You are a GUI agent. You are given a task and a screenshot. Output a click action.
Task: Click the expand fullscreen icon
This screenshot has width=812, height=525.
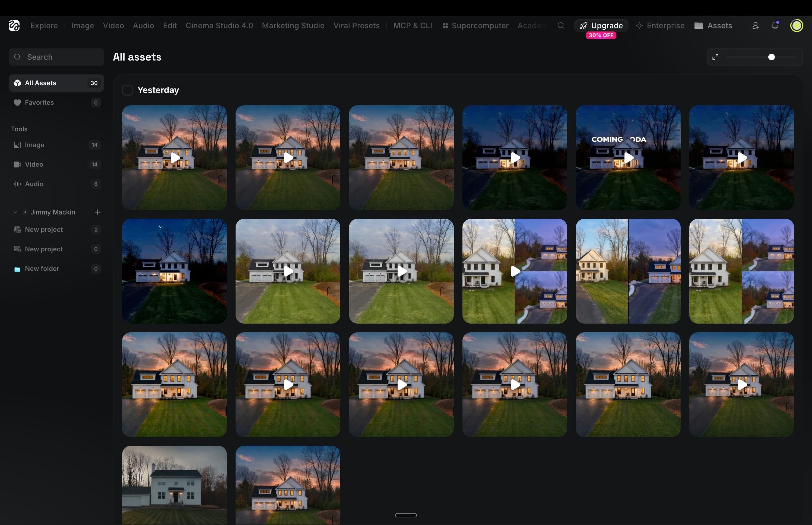[x=715, y=57]
